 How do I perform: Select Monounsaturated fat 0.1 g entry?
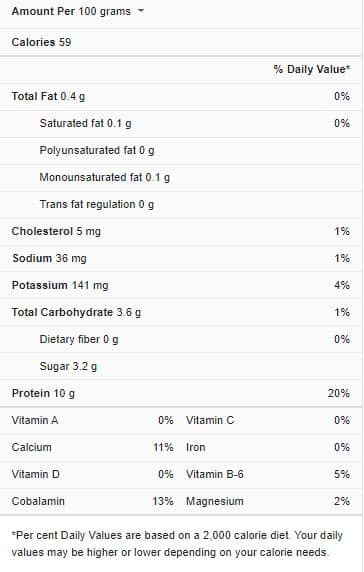pos(105,177)
